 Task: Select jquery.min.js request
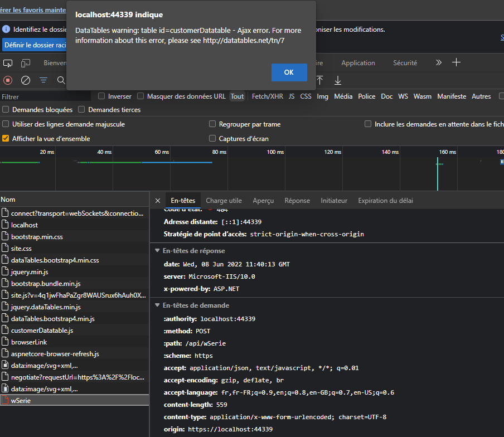74,272
